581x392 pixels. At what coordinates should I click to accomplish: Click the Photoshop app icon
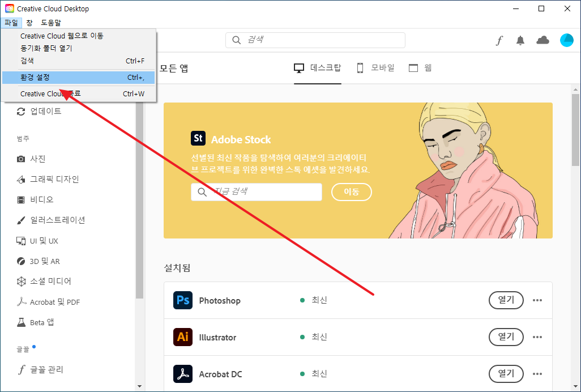(183, 300)
